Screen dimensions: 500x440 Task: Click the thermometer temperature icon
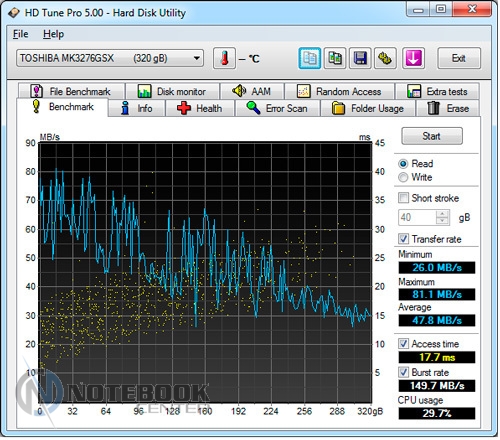coord(224,58)
